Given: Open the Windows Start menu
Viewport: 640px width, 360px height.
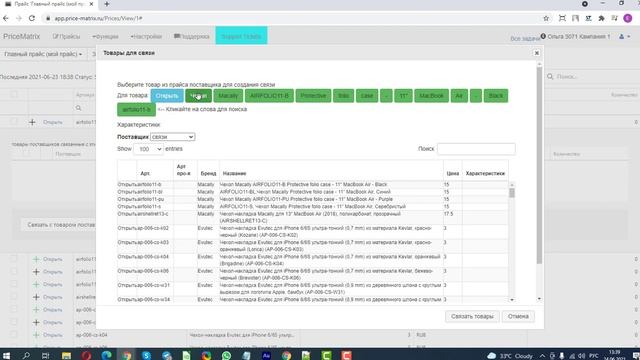Looking at the screenshot, I should 6,356.
